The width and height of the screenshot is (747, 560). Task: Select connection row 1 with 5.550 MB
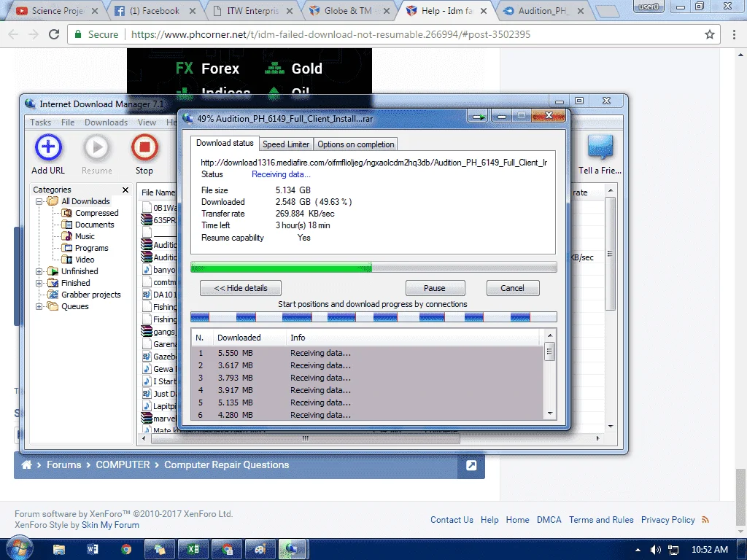click(x=368, y=354)
